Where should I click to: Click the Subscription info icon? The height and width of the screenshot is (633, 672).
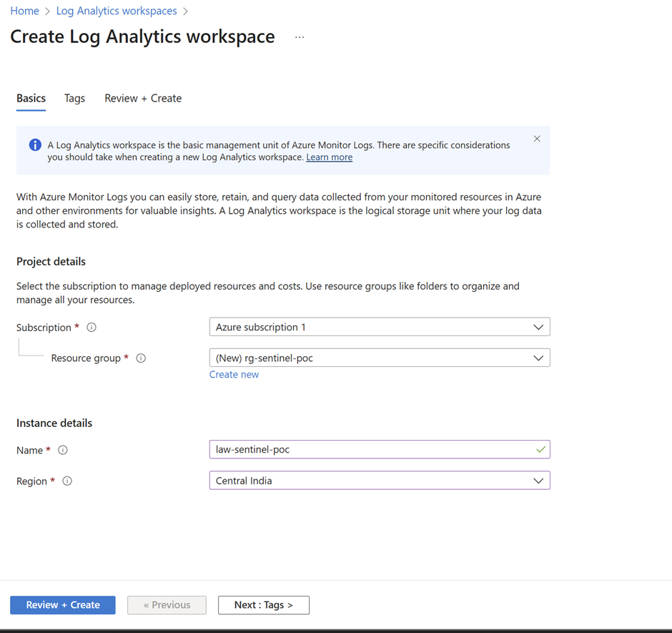[x=92, y=328]
